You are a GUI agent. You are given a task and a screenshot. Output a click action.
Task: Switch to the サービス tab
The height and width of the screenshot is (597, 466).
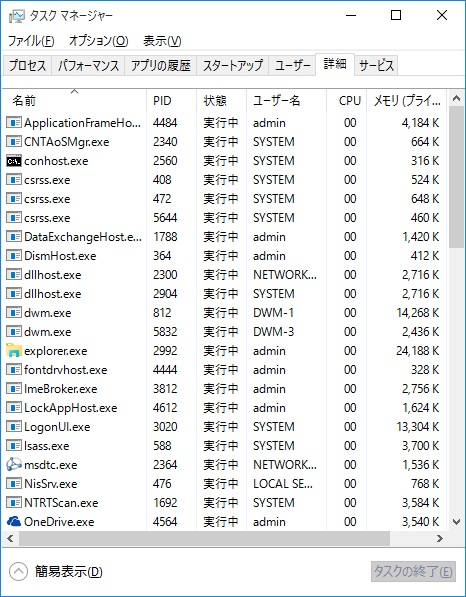(x=376, y=66)
